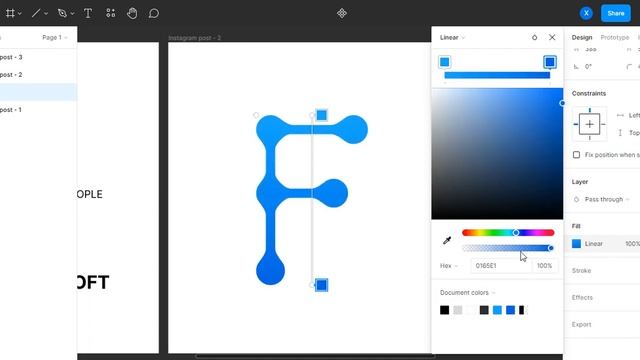Pick the black document color swatch
The width and height of the screenshot is (640, 360).
pyautogui.click(x=444, y=310)
